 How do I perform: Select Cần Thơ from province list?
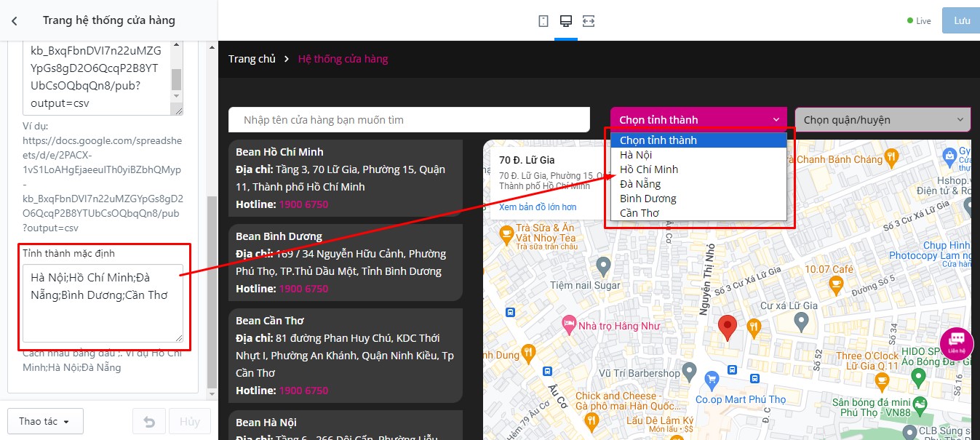(699, 213)
